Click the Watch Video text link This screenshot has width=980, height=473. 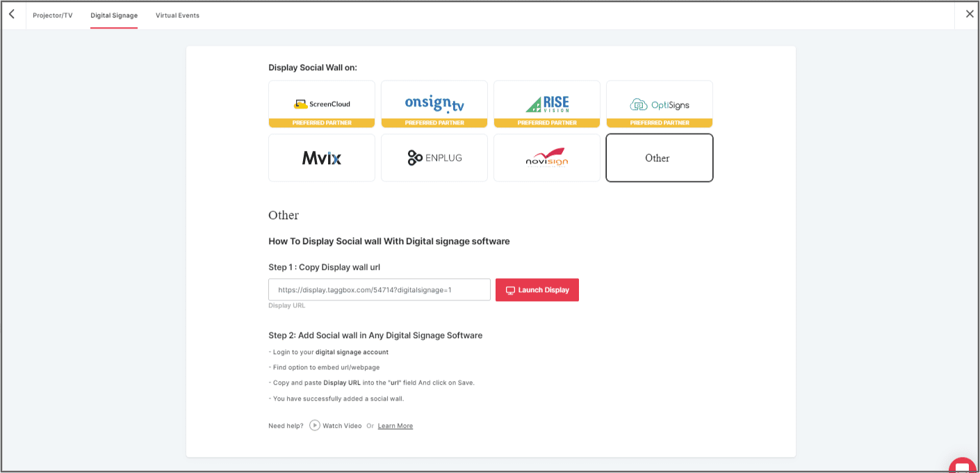click(x=342, y=426)
